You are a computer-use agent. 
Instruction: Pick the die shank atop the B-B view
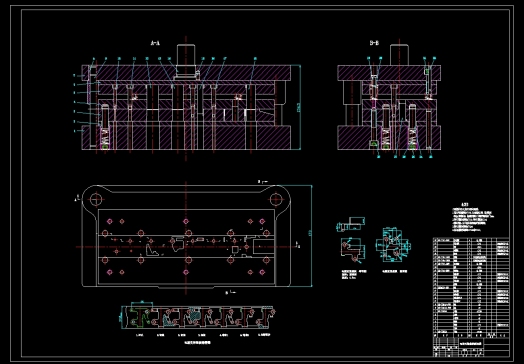pyautogui.click(x=399, y=55)
